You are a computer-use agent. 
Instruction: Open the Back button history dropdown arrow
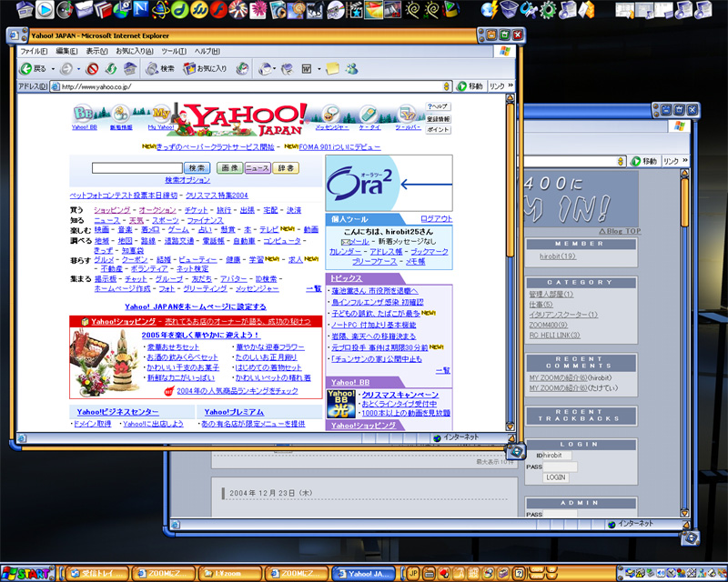click(x=53, y=68)
